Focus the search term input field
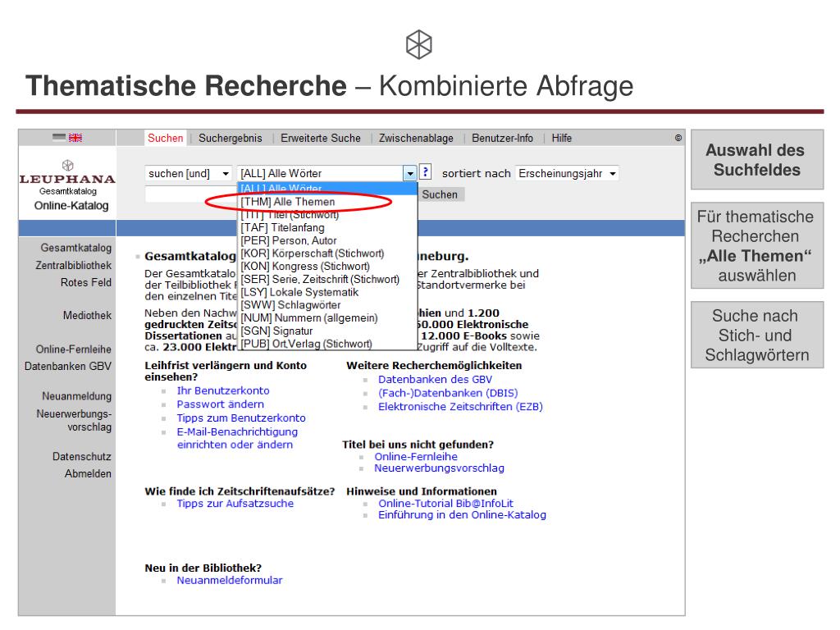This screenshot has width=840, height=630. click(191, 194)
